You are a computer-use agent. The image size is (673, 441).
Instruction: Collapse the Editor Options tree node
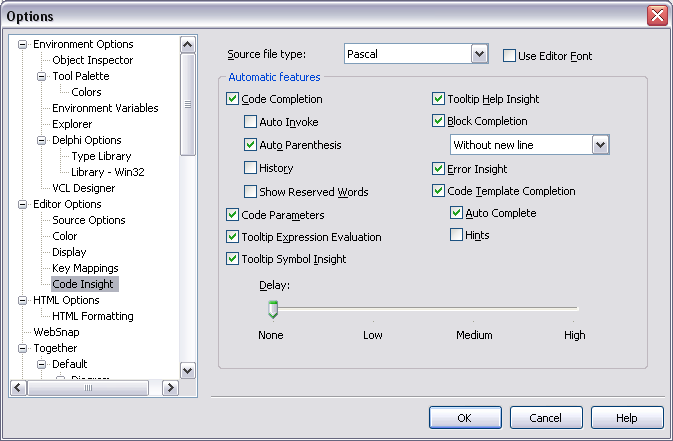(x=24, y=205)
